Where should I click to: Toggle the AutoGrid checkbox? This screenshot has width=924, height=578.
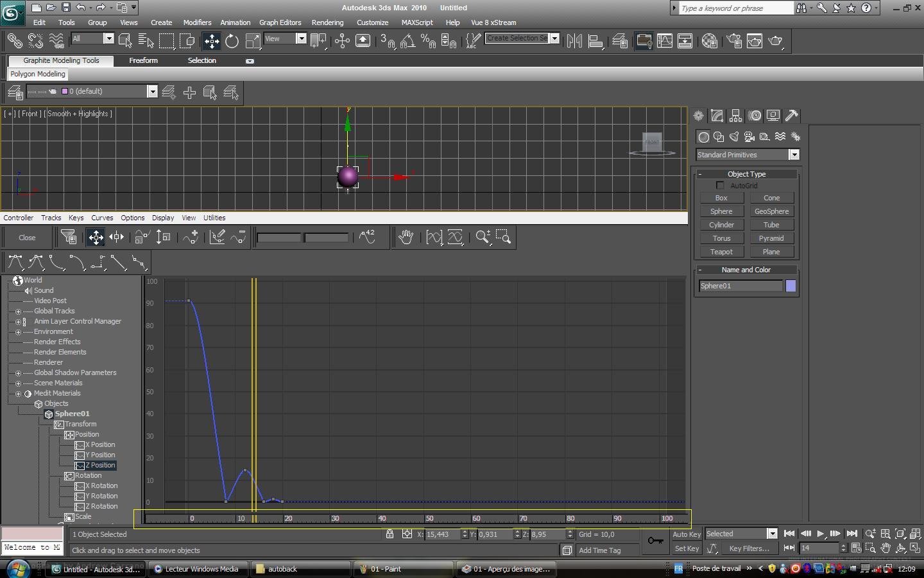pos(720,186)
